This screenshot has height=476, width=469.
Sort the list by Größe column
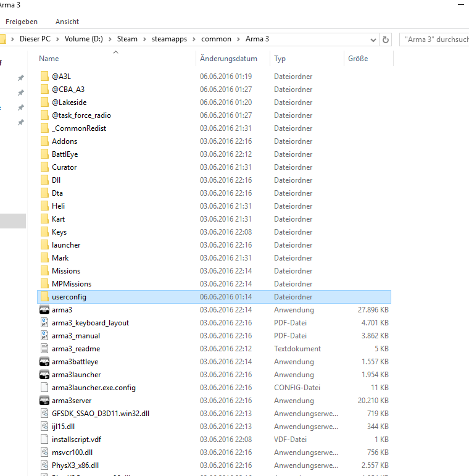[x=357, y=59]
